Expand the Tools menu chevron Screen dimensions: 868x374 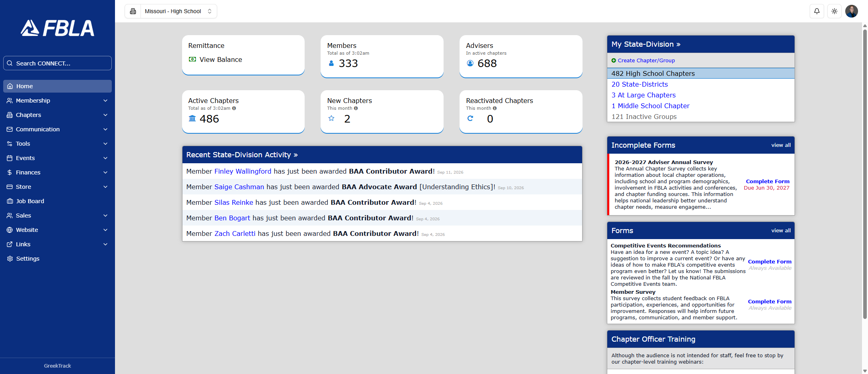(105, 144)
